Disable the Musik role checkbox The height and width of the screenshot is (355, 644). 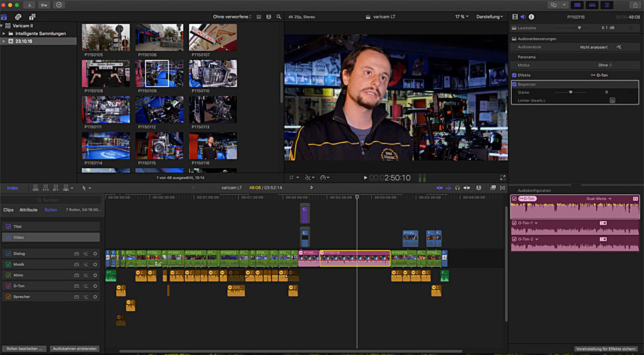pyautogui.click(x=8, y=264)
